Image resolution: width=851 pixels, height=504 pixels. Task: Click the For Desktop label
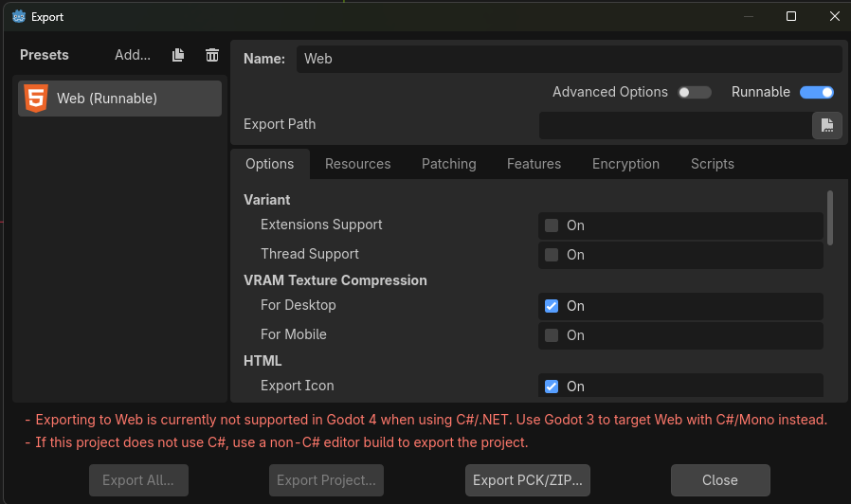click(298, 305)
